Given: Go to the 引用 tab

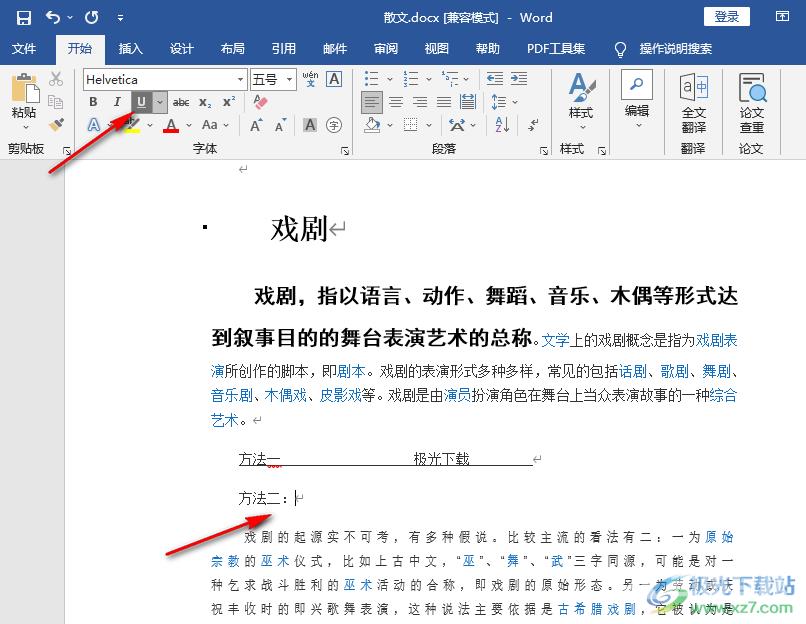Looking at the screenshot, I should click(283, 49).
